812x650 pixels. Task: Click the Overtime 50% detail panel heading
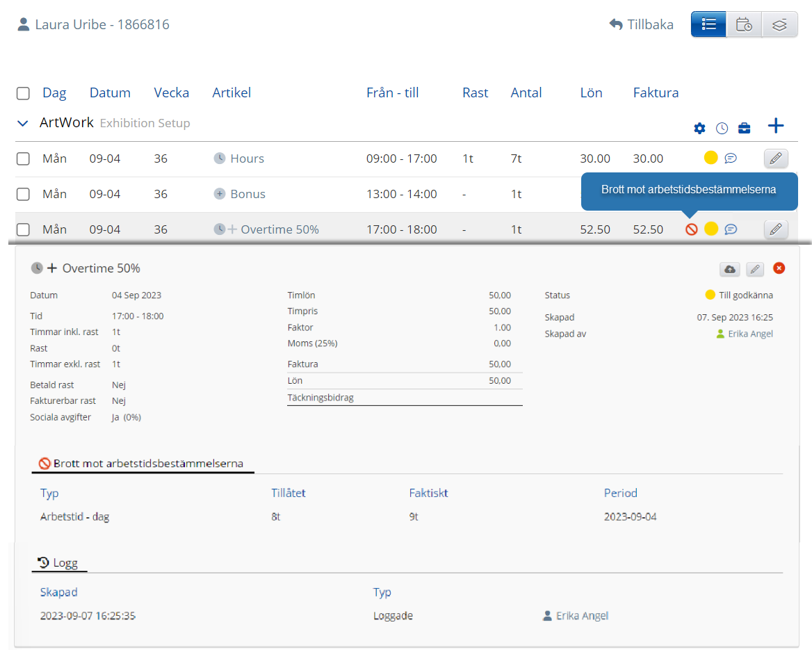pos(101,268)
